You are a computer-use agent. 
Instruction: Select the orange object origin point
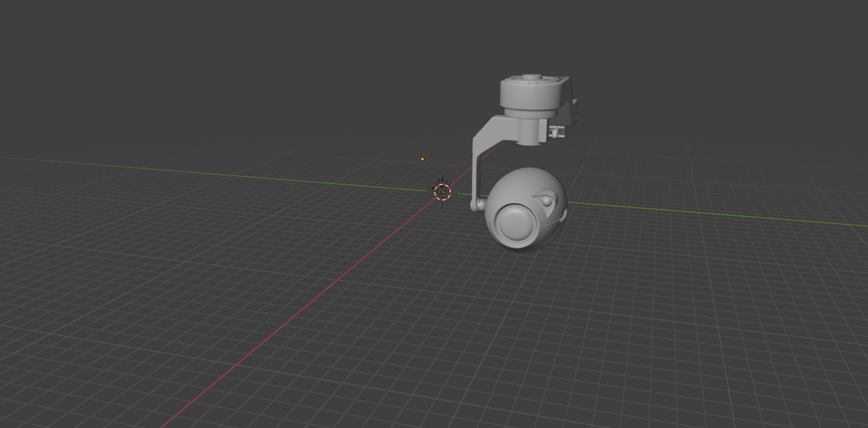(422, 158)
